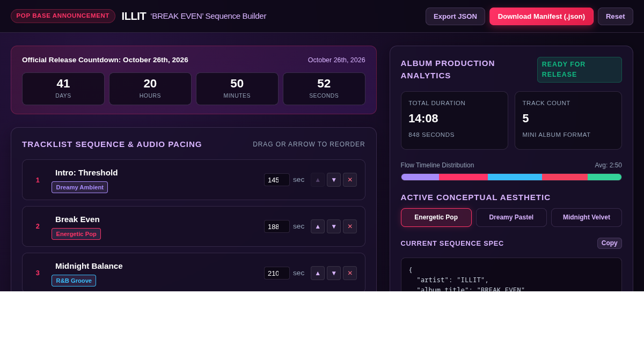Click the Intro: Threshold track title

86,173
